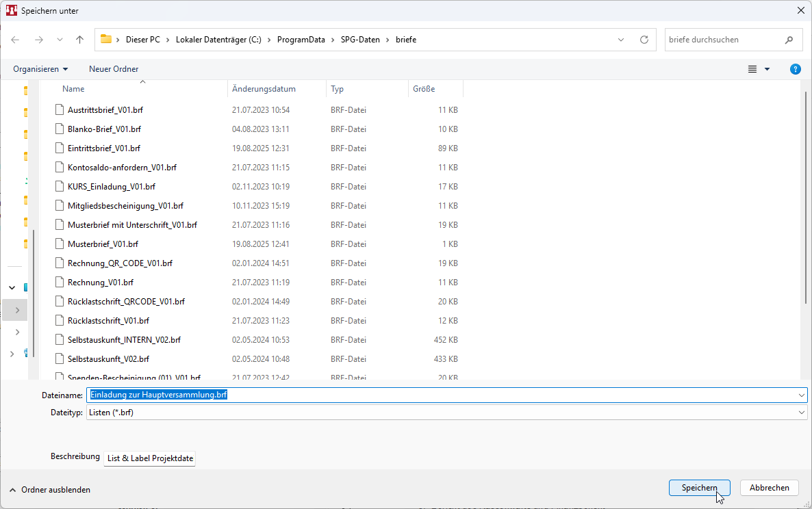
Task: Open the Dateiname history dropdown
Action: coord(802,395)
